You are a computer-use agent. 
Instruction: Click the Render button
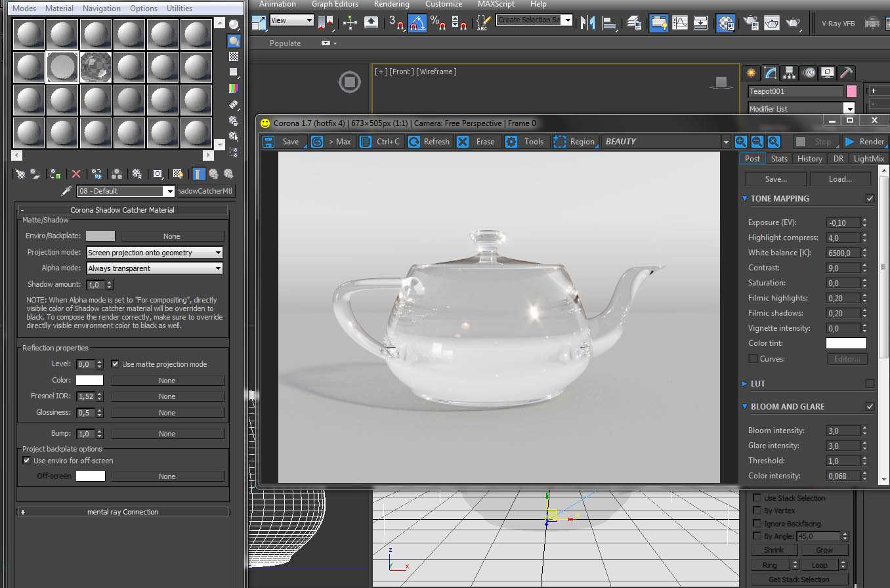[865, 142]
